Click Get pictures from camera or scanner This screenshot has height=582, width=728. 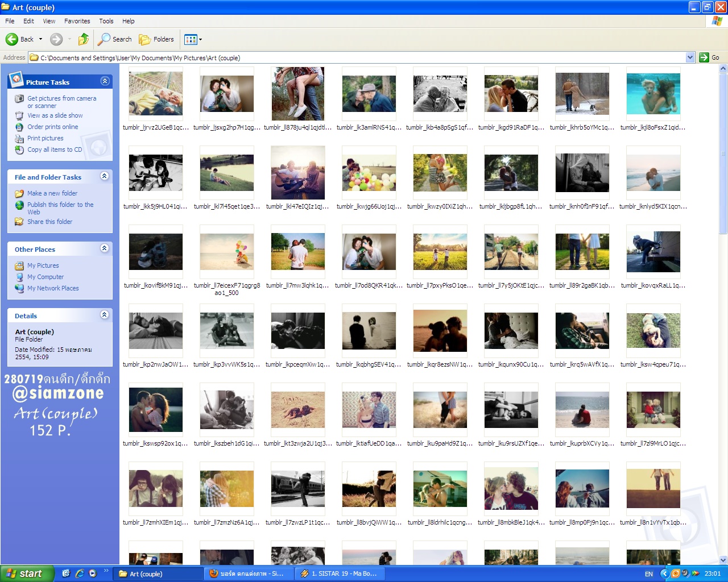click(62, 102)
